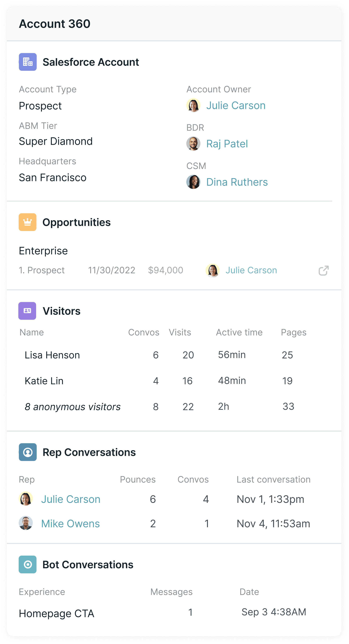Image resolution: width=349 pixels, height=644 pixels.
Task: Select the Katie Lin visitor row
Action: pyautogui.click(x=174, y=381)
